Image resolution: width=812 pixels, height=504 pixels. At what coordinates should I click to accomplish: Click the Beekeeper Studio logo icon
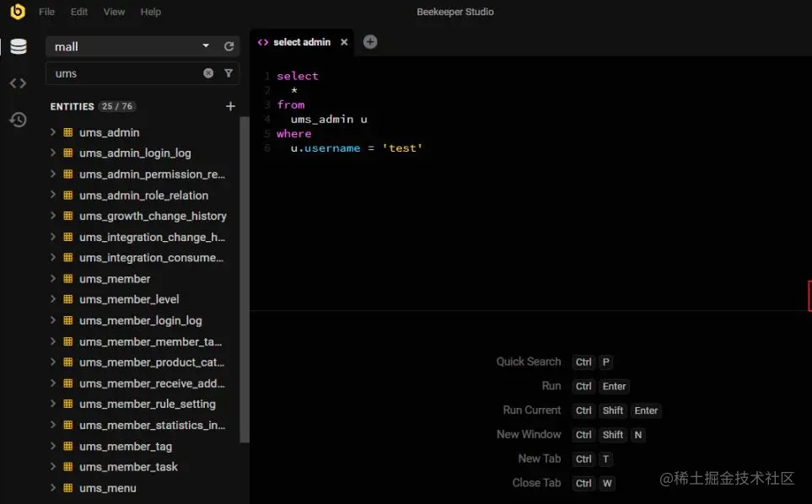[x=18, y=12]
